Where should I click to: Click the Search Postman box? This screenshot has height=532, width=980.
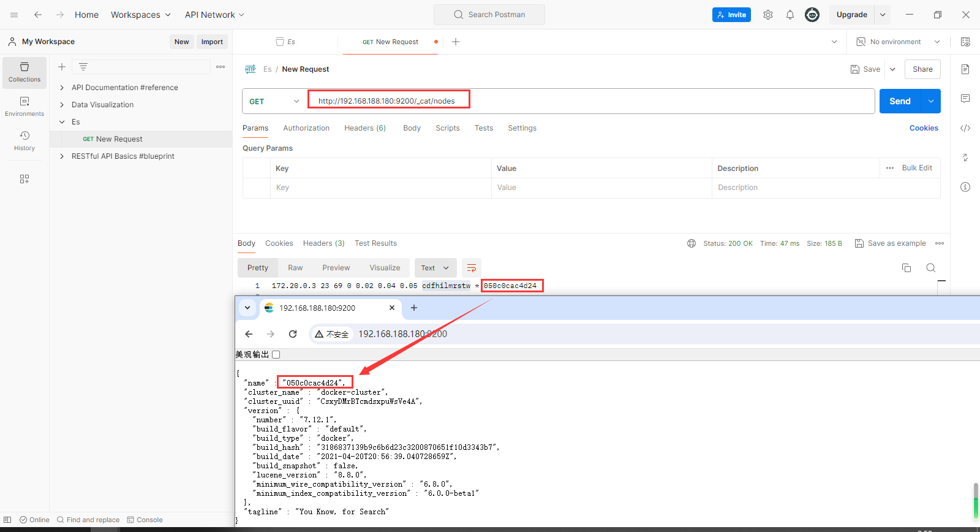pyautogui.click(x=489, y=15)
